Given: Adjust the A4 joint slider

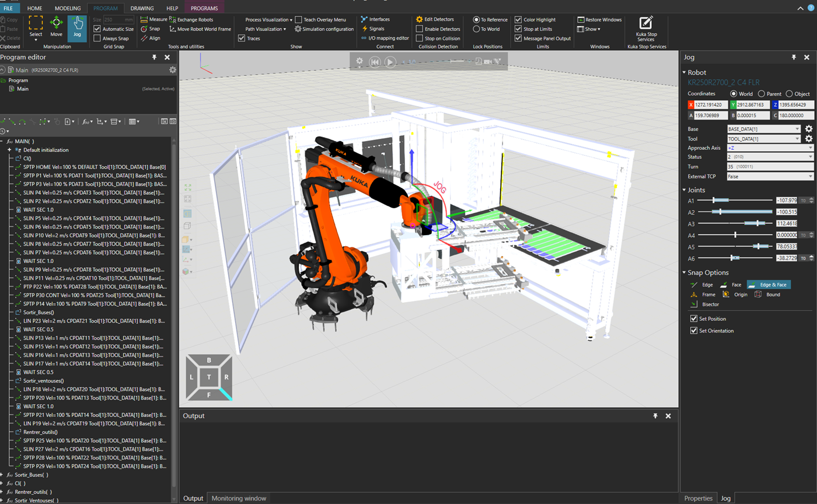Looking at the screenshot, I should 735,235.
